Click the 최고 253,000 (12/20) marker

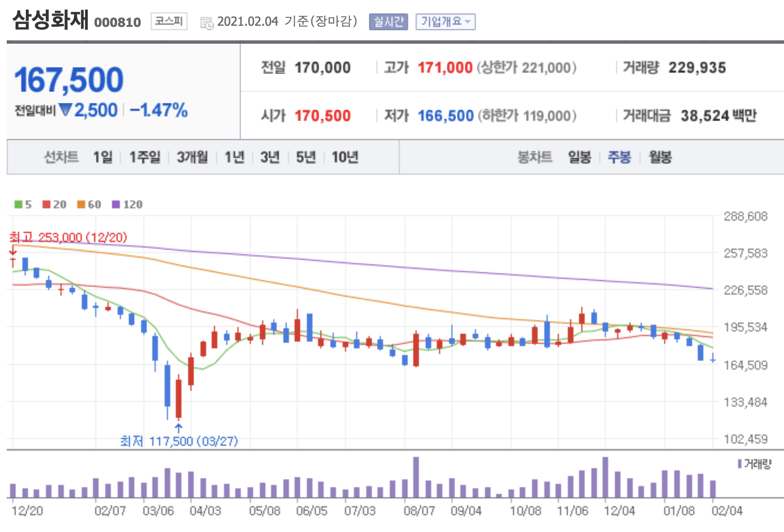pos(68,237)
